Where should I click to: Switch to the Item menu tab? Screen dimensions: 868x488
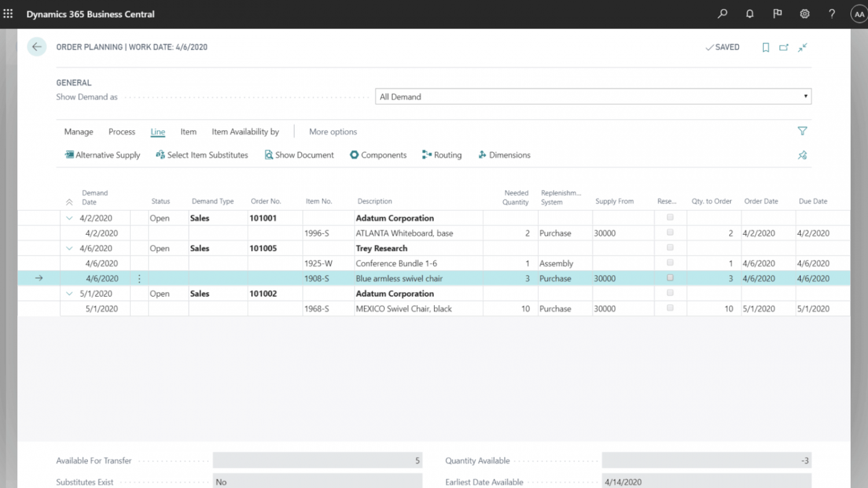point(188,132)
